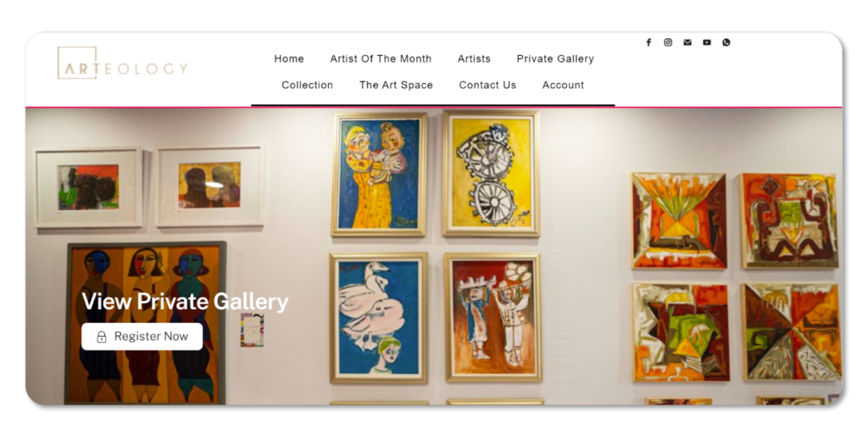
Task: Open the Account menu item
Action: (563, 86)
